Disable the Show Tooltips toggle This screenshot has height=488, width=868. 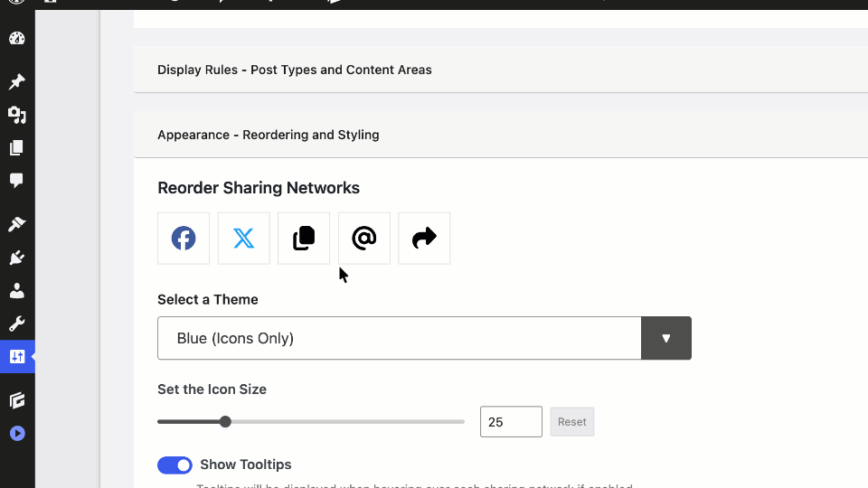[x=175, y=465]
